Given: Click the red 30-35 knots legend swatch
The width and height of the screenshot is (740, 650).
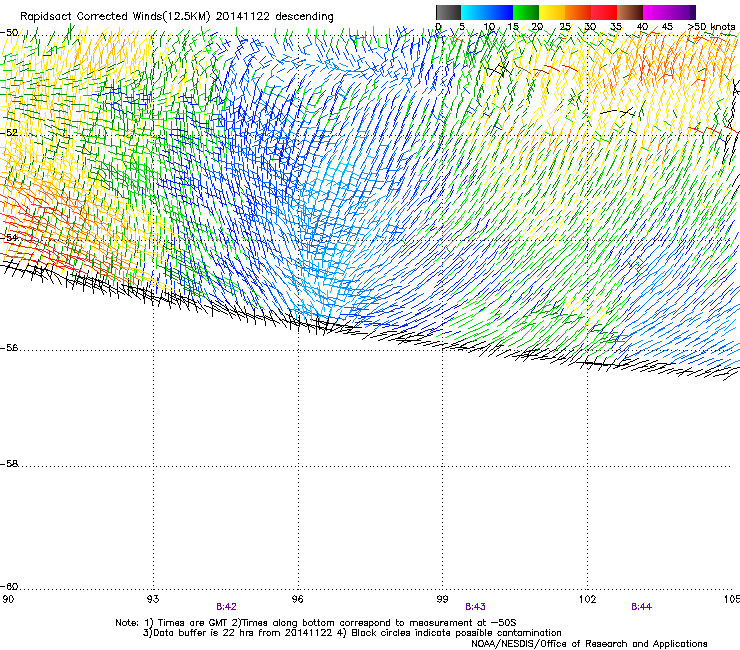Looking at the screenshot, I should coord(604,12).
